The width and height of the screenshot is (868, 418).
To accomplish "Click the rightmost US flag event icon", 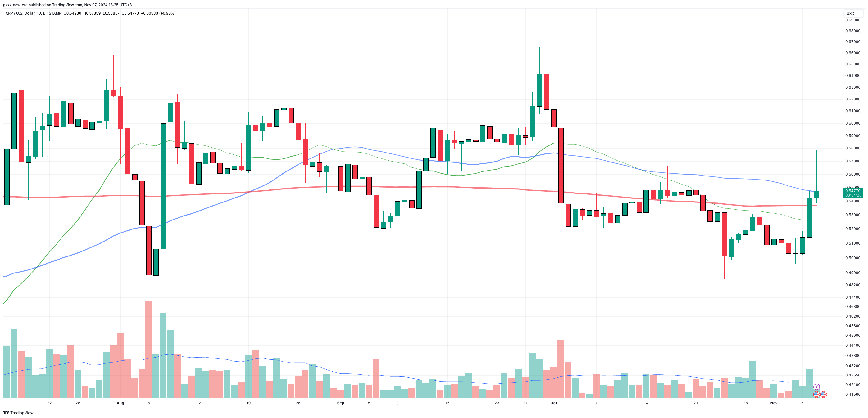I will 824,394.
